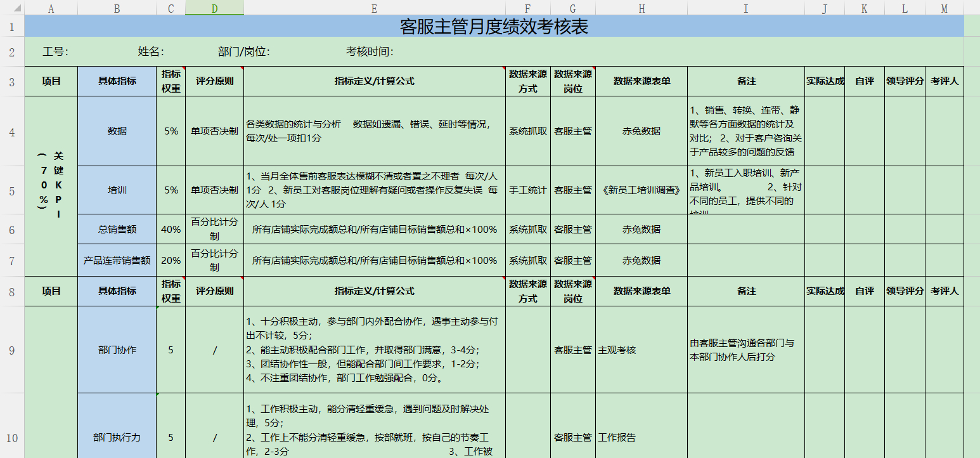Select row 9 header
Screen dimensions: 980x458
(12, 350)
